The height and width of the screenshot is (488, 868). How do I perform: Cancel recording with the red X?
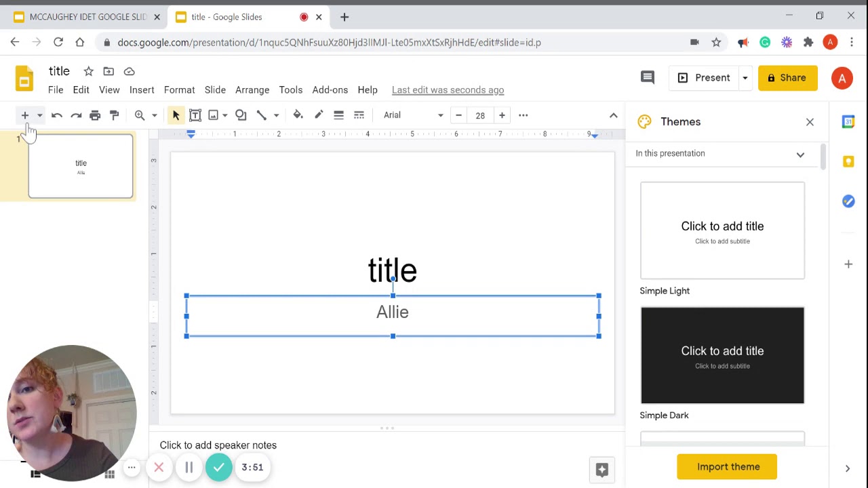click(x=159, y=467)
